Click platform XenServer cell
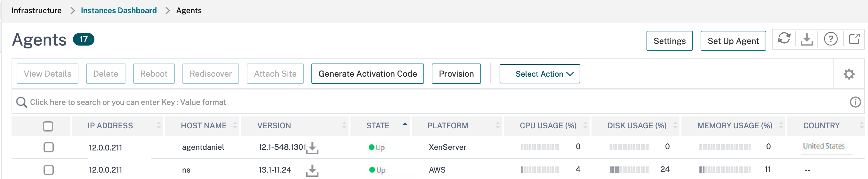The image size is (868, 179). pos(447,147)
